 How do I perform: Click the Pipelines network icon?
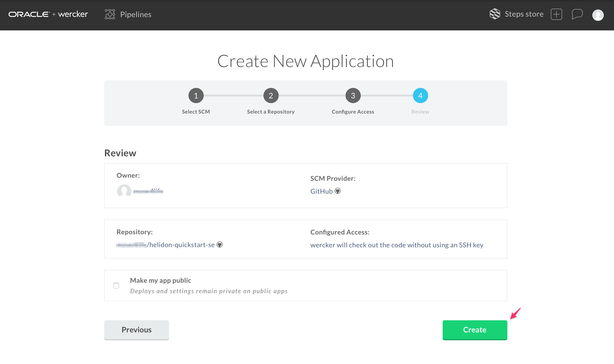tap(110, 14)
